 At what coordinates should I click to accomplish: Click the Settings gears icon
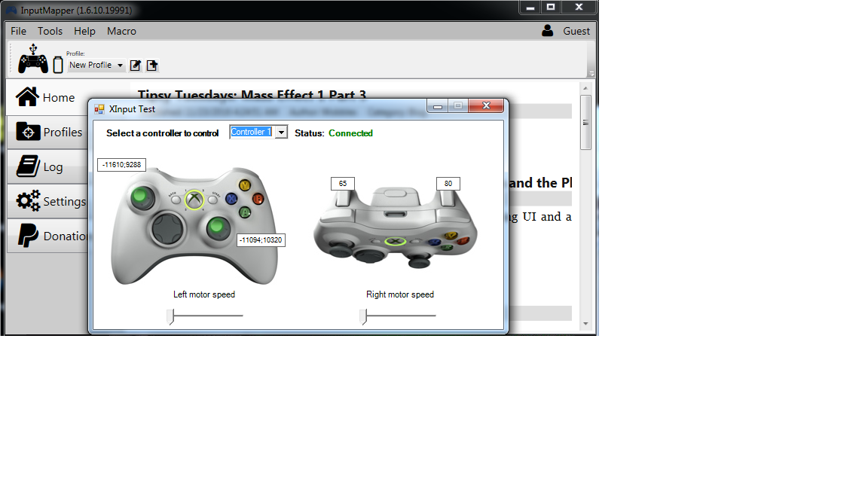(28, 201)
